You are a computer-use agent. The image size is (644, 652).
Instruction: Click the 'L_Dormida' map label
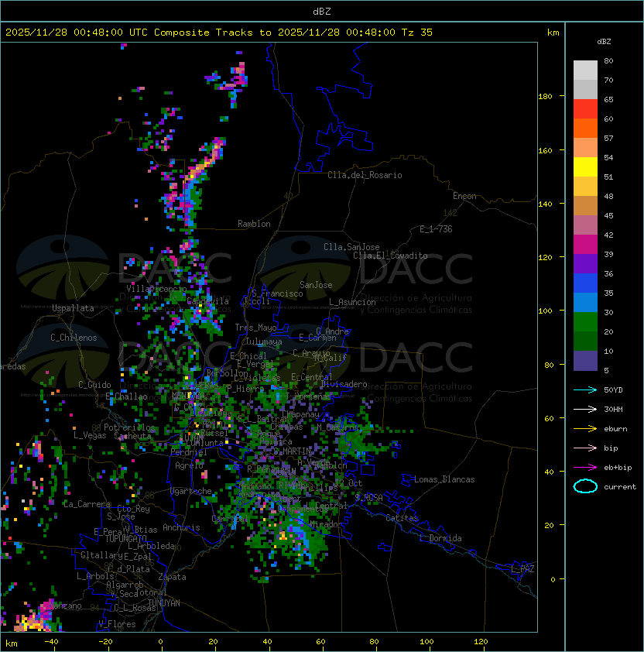(x=440, y=538)
